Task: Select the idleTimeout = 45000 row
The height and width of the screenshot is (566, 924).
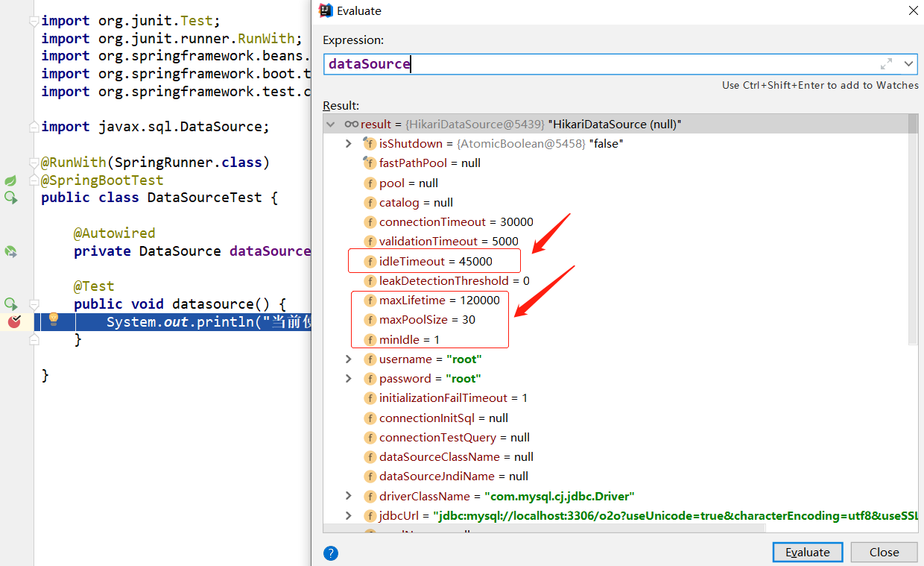Action: (x=428, y=262)
